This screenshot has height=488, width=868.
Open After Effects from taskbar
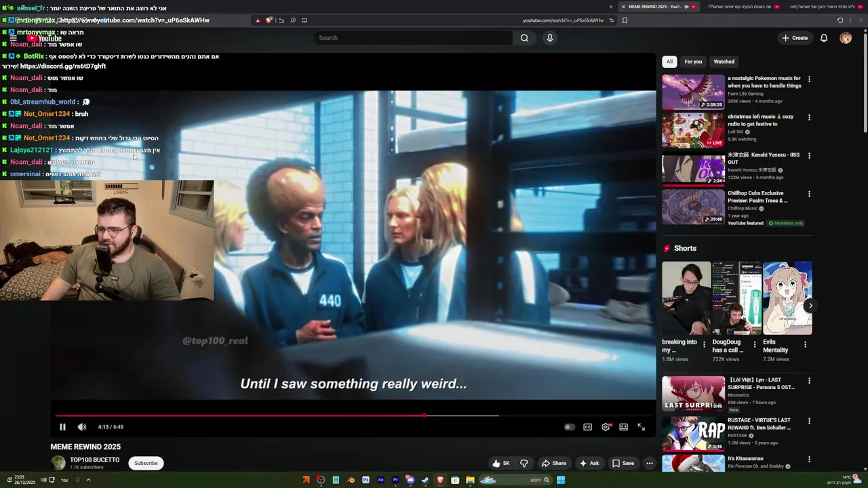(x=380, y=481)
